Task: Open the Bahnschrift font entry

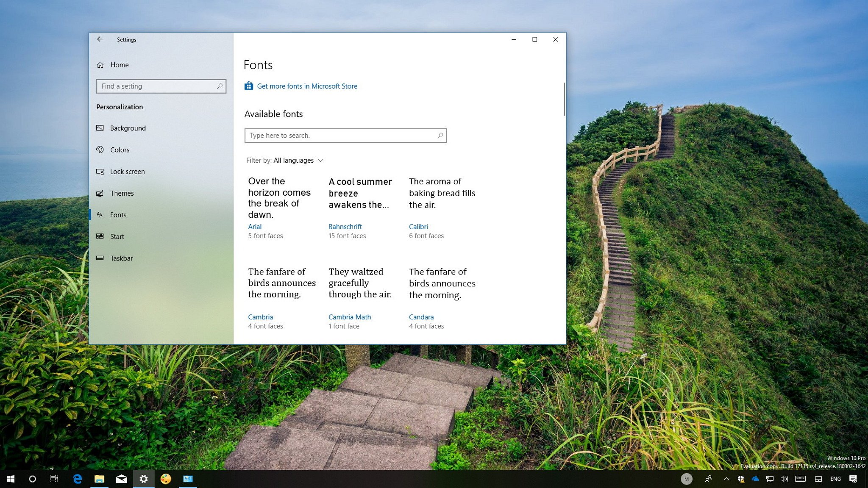Action: tap(346, 227)
